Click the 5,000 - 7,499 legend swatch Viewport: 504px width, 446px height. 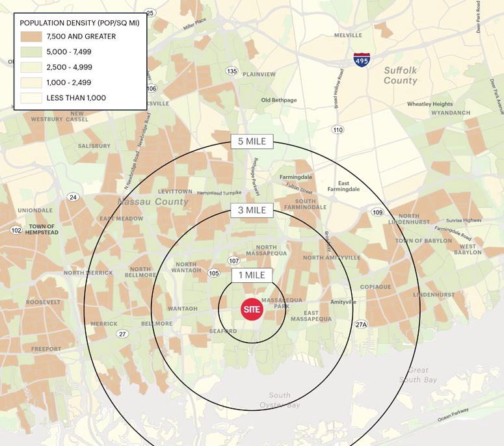[x=31, y=52]
